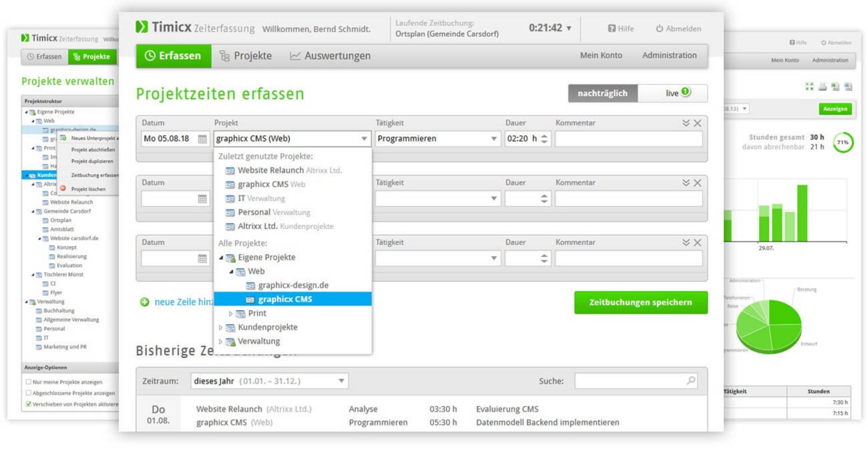Screen dimensions: 868x455
Task: Switch to the Projekte tab
Action: pyautogui.click(x=245, y=56)
